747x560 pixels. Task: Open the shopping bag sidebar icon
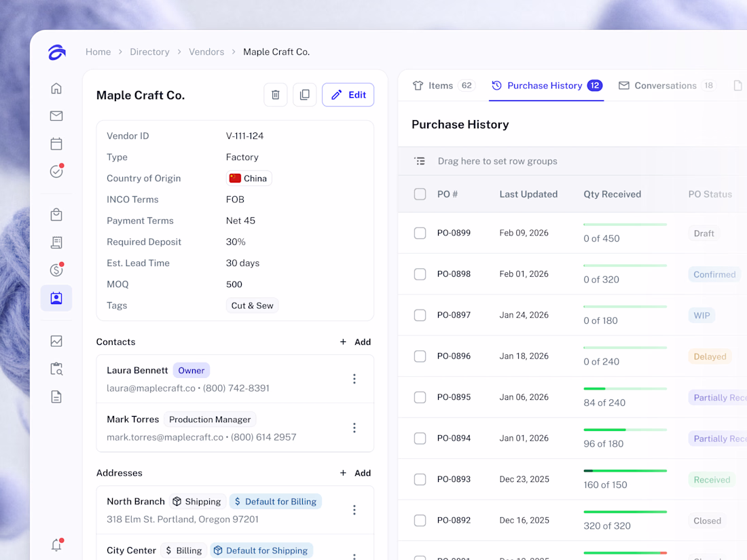(56, 214)
